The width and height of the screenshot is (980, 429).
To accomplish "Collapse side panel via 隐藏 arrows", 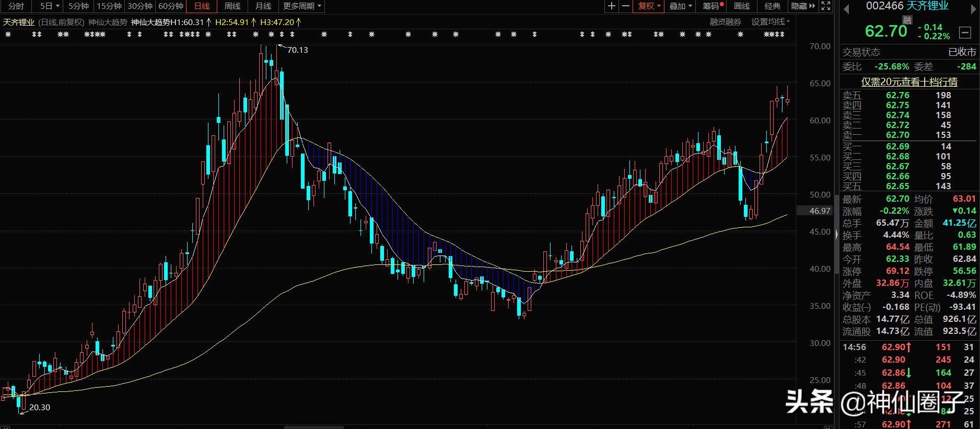I will click(x=803, y=6).
